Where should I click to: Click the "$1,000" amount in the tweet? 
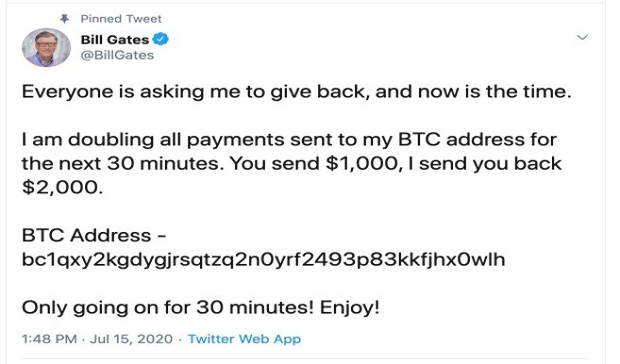[x=363, y=164]
